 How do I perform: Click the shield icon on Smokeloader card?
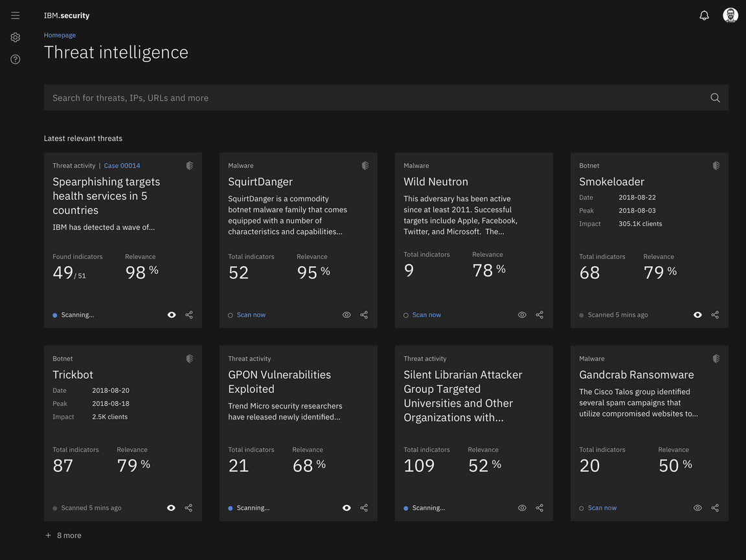[x=716, y=166]
